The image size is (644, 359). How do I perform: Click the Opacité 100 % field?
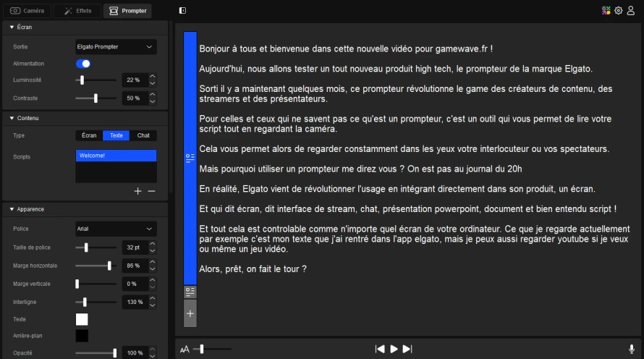coord(135,352)
